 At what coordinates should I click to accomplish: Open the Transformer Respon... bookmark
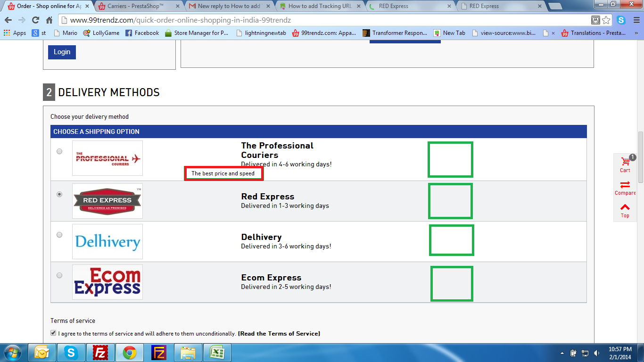(395, 33)
